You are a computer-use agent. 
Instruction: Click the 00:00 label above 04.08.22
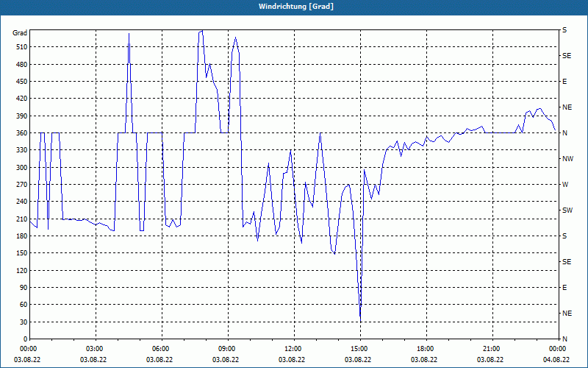tap(556, 349)
